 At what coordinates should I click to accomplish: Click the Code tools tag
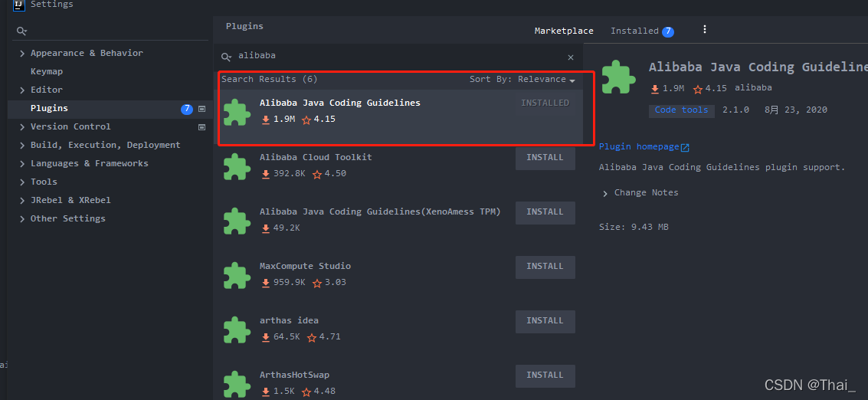(x=681, y=110)
